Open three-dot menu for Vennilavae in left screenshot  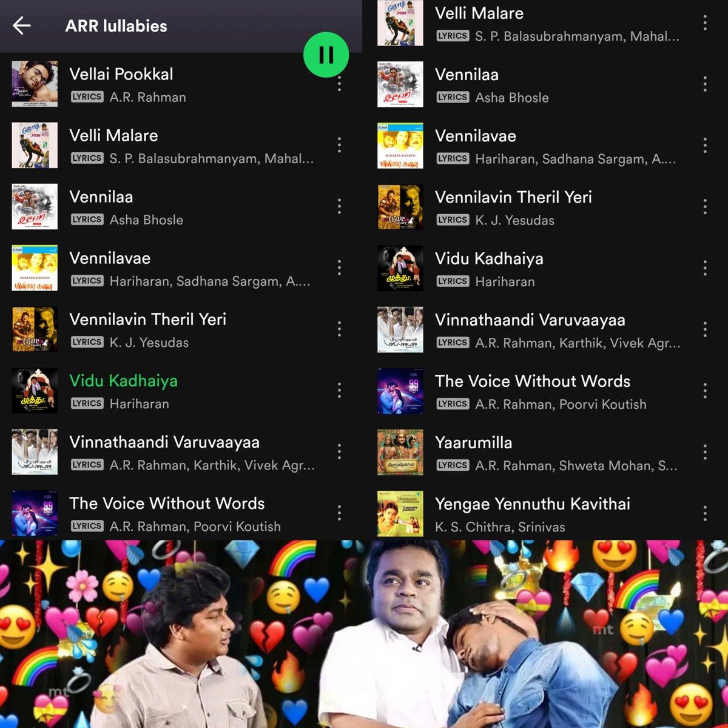pos(339,268)
